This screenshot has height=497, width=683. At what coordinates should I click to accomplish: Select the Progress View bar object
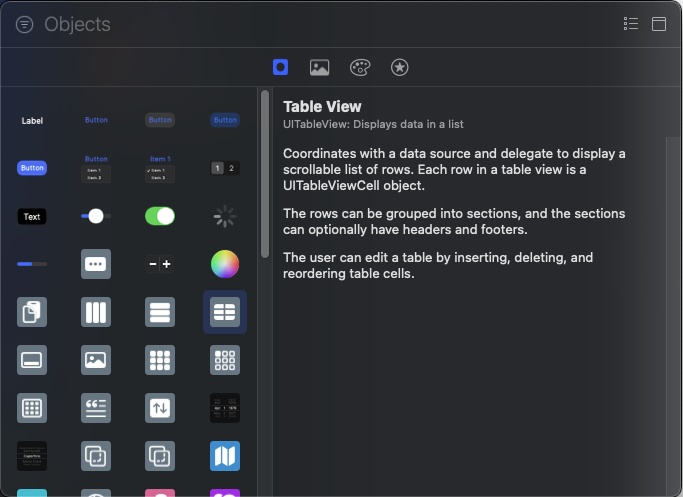click(32, 264)
